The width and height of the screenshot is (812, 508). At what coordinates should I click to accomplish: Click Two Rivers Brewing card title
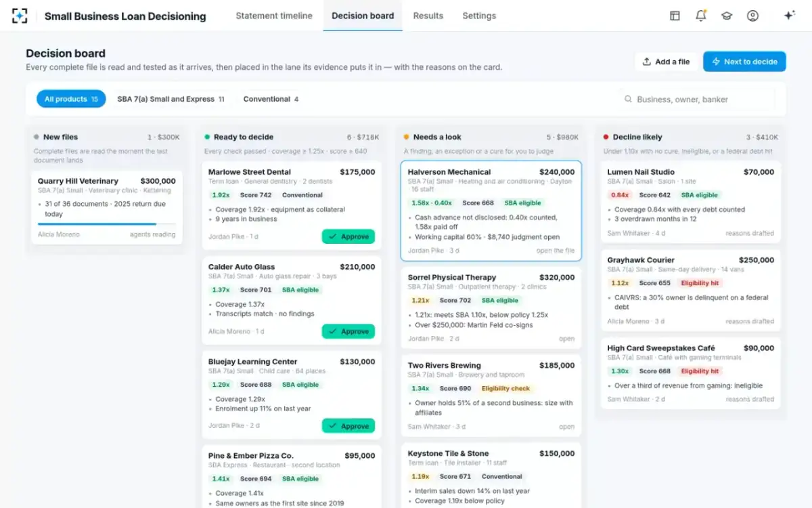[x=445, y=365]
